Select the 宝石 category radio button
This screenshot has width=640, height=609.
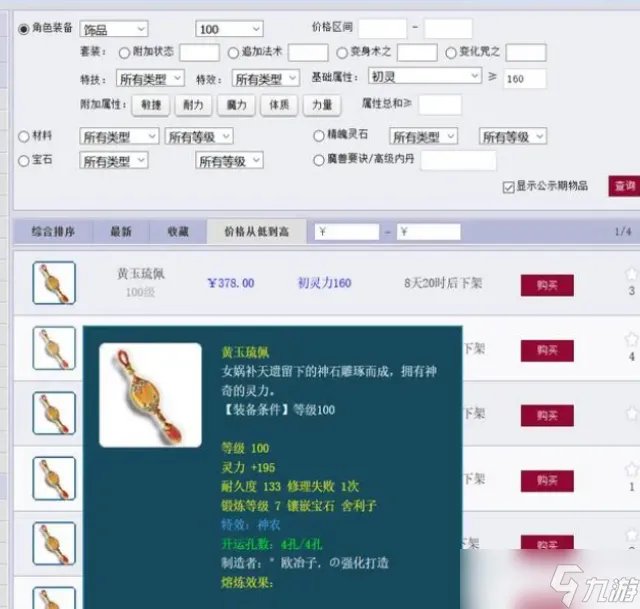[x=24, y=160]
